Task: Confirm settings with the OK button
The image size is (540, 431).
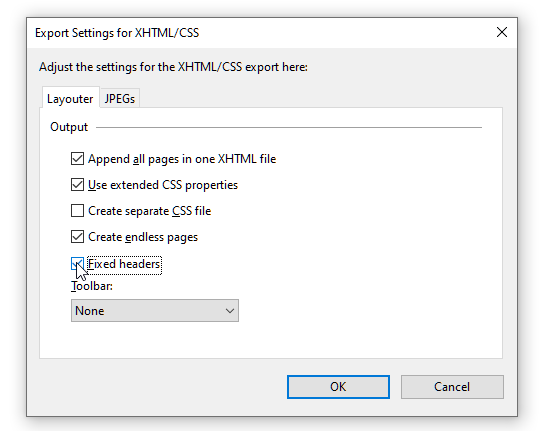Action: 338,387
